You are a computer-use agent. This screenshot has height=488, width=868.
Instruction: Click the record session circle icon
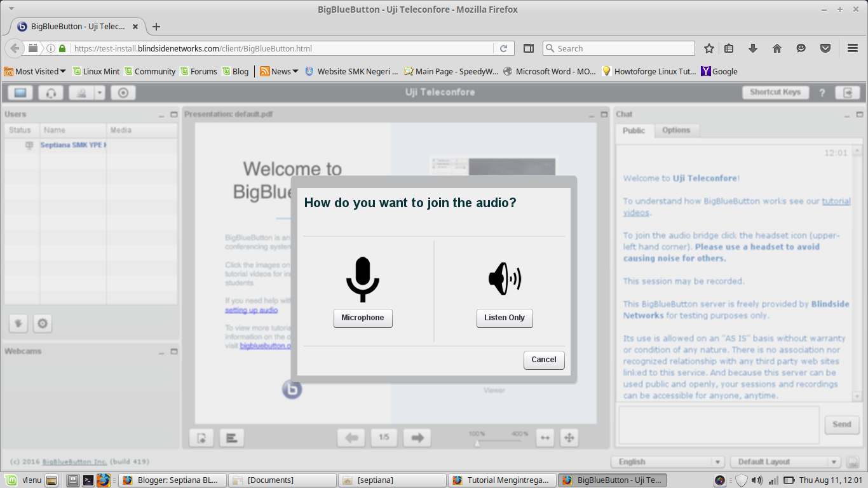pos(123,93)
